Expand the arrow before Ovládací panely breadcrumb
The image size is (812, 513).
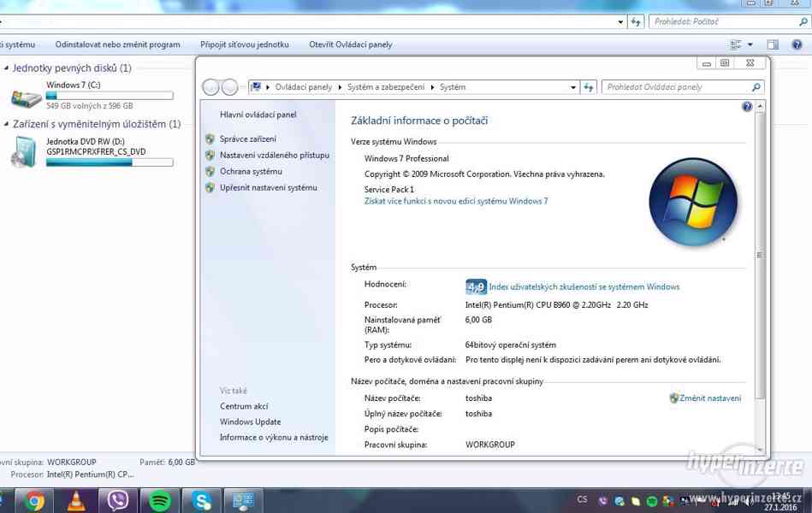click(268, 87)
